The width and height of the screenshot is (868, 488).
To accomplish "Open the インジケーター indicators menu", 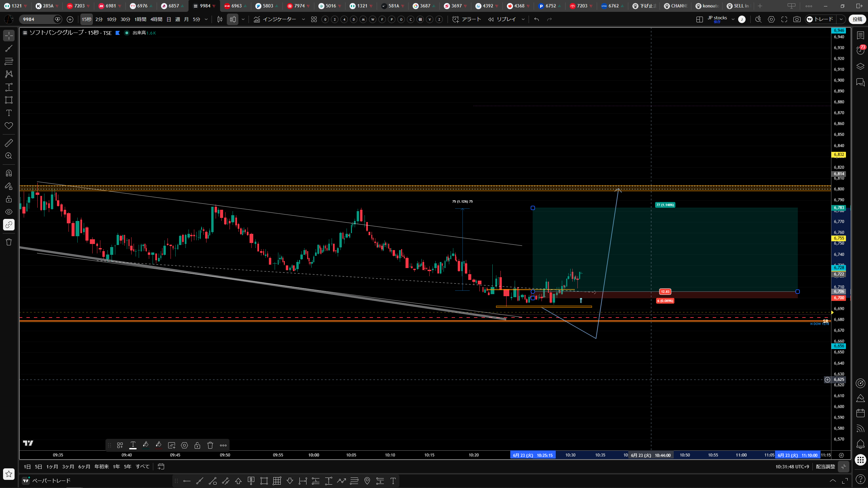I will pyautogui.click(x=275, y=19).
